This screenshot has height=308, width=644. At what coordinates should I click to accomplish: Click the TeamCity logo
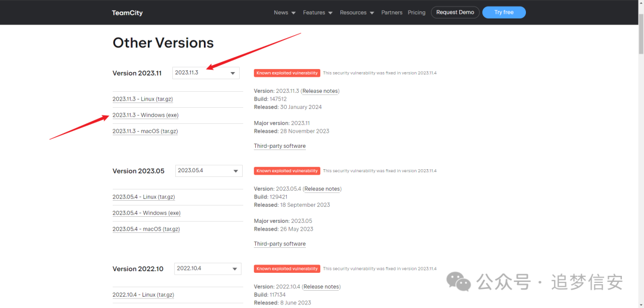click(127, 13)
